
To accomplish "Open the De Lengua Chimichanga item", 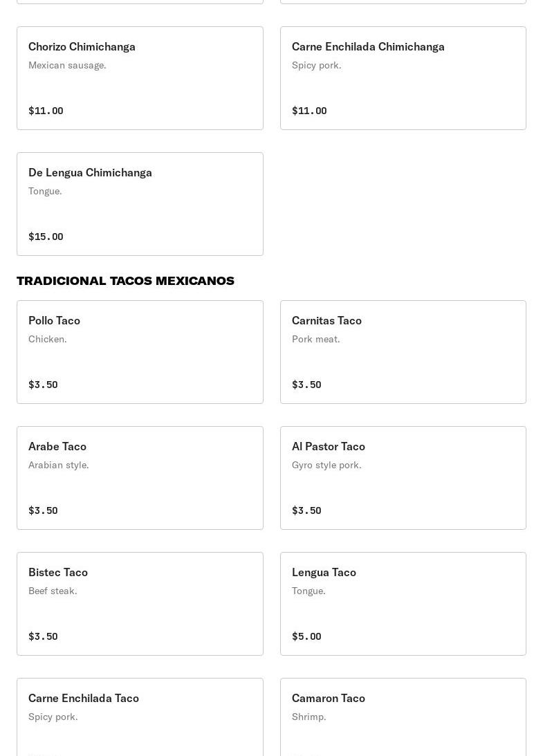I will (140, 204).
